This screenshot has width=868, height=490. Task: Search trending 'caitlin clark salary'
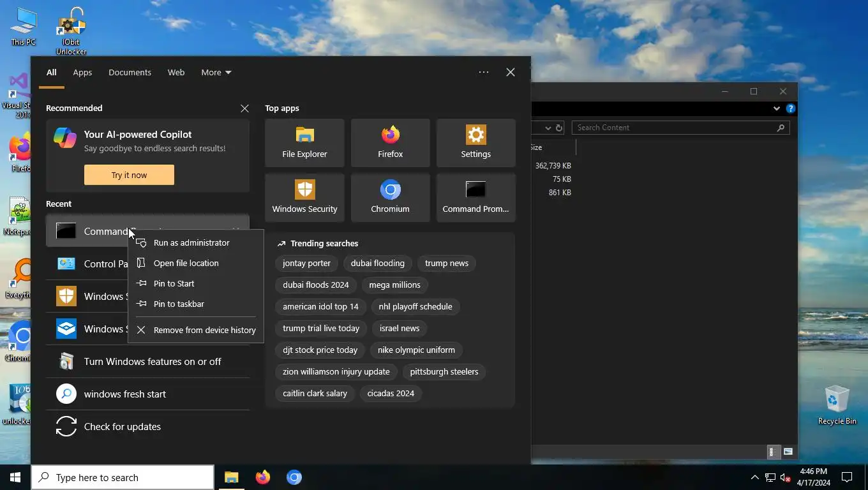point(315,393)
